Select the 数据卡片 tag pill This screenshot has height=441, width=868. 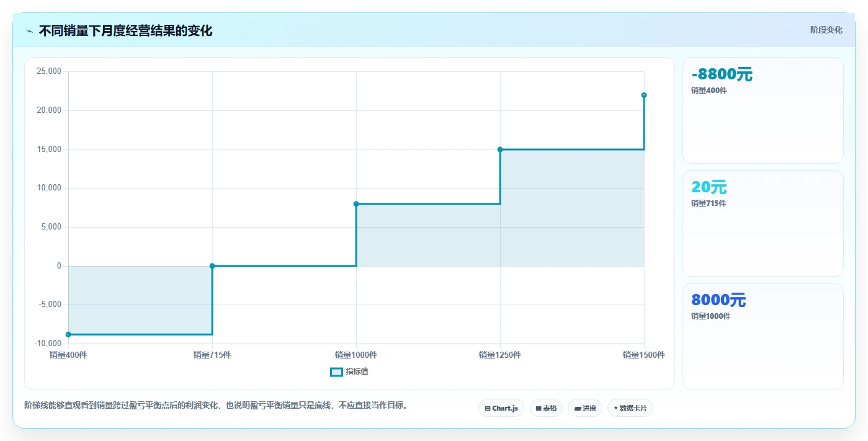[630, 408]
